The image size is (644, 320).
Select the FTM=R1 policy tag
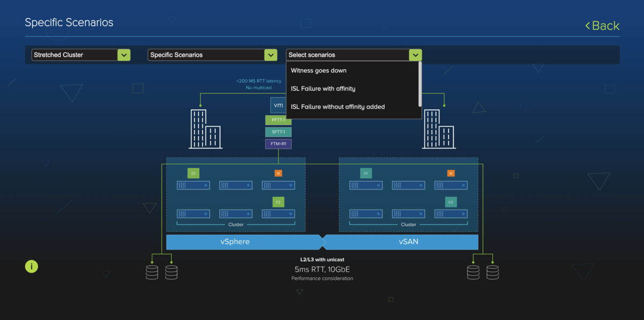(x=278, y=144)
